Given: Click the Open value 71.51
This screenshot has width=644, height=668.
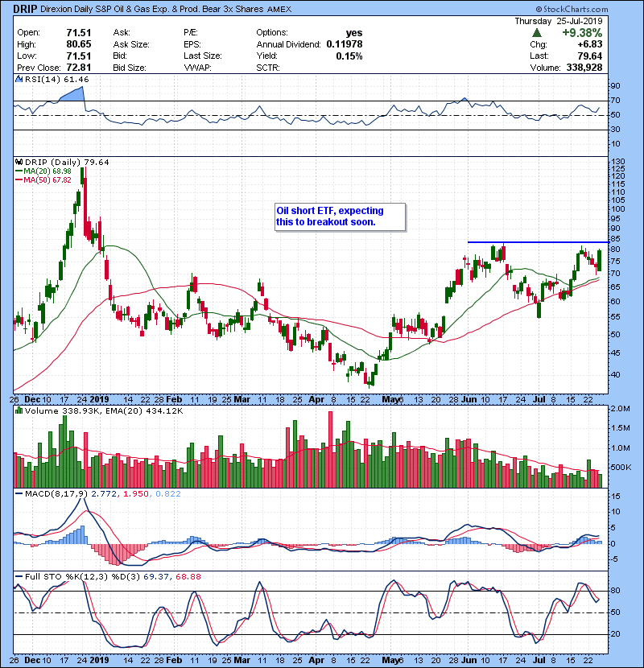Looking at the screenshot, I should [x=79, y=32].
